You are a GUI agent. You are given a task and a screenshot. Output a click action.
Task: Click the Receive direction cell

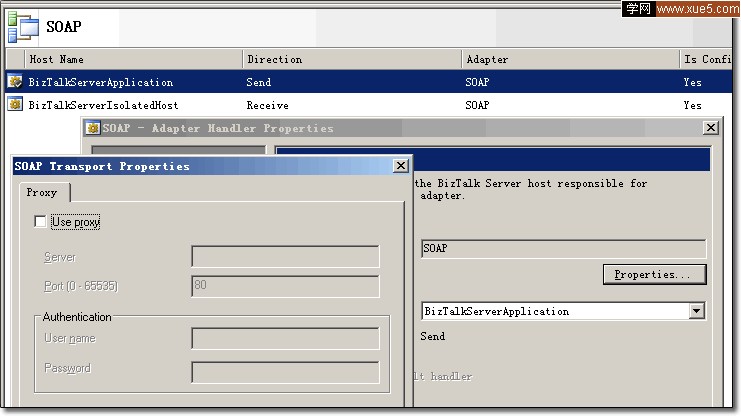pos(267,105)
